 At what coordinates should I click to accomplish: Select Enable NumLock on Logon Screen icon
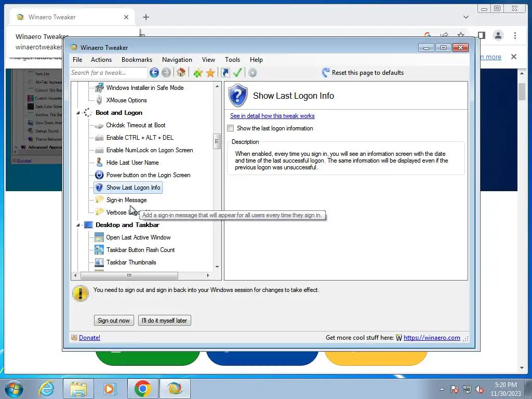coord(99,150)
